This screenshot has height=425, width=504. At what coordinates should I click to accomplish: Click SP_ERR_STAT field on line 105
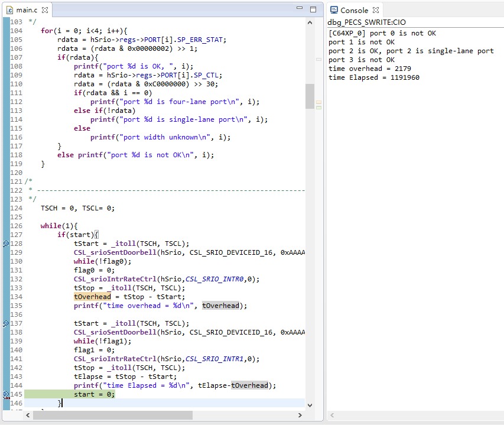[x=200, y=40]
